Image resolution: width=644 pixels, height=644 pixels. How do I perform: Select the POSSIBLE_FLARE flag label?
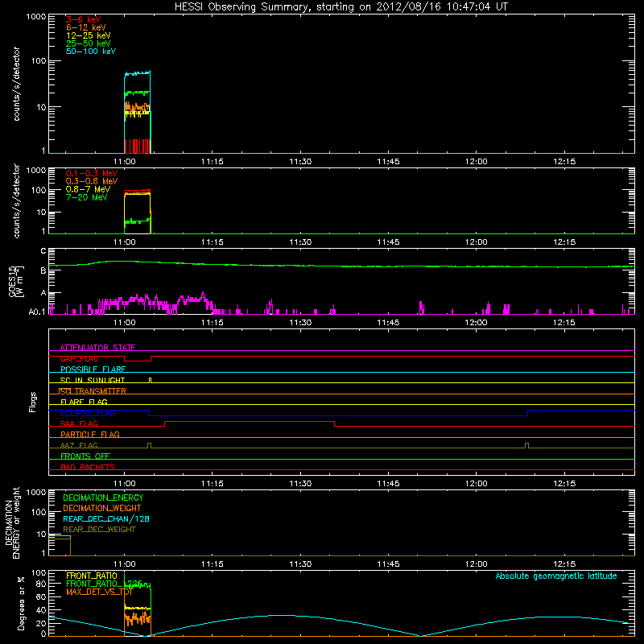pos(93,369)
